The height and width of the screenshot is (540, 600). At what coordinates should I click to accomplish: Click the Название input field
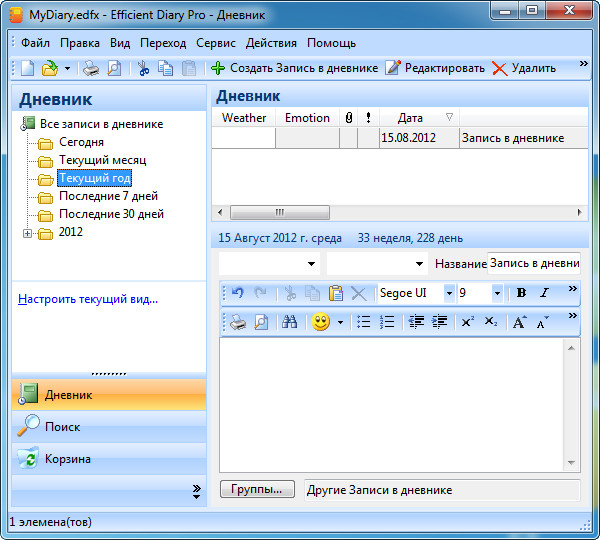(533, 263)
